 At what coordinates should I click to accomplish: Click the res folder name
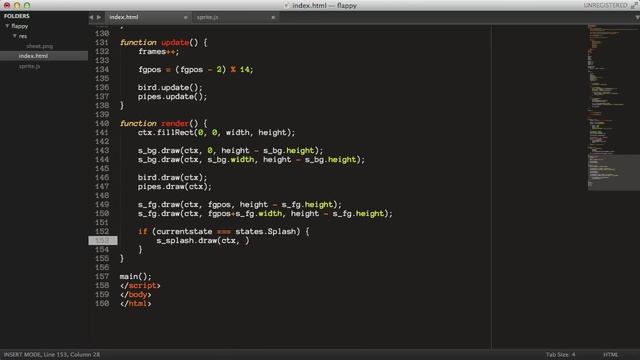click(x=22, y=36)
